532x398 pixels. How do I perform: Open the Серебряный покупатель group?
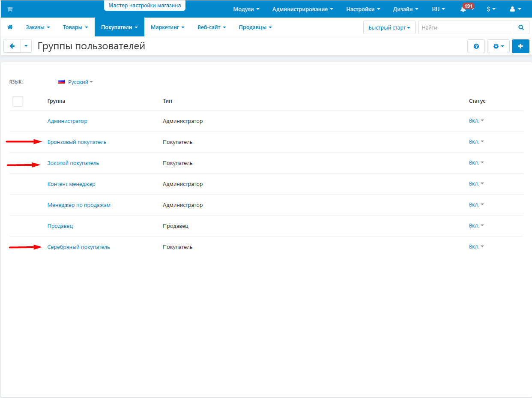tap(79, 247)
